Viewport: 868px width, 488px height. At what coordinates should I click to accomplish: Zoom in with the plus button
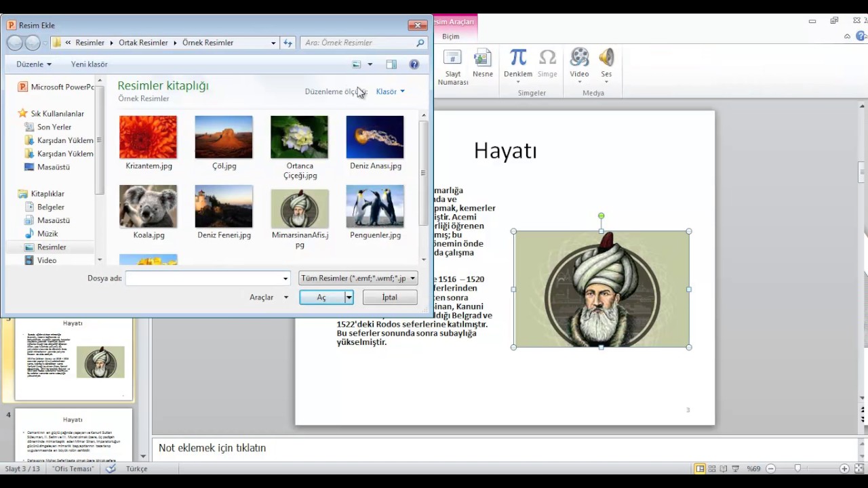point(844,468)
